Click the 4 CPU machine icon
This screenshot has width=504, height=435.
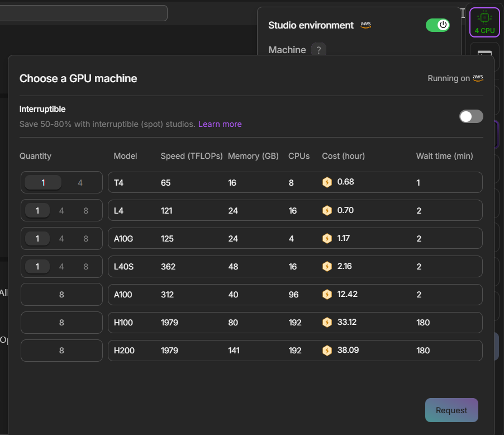(x=484, y=22)
